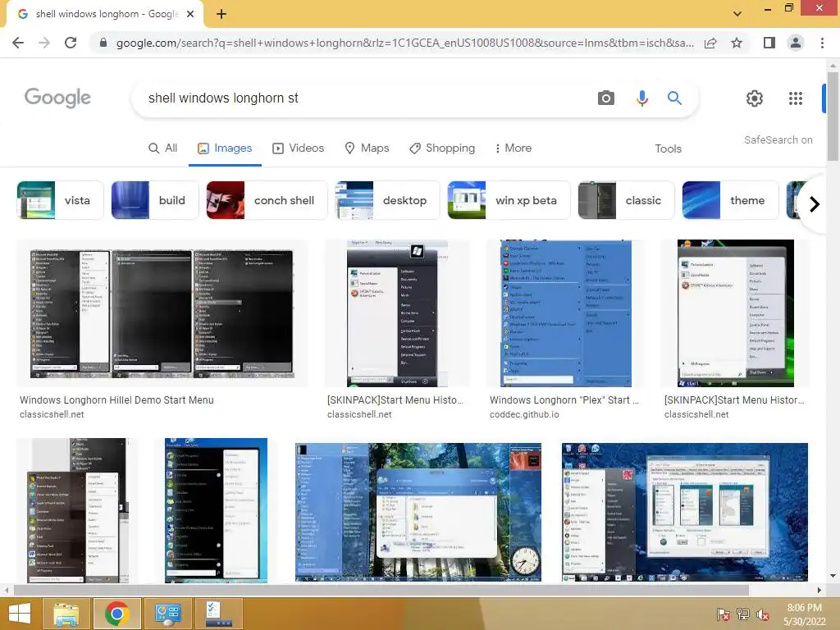The height and width of the screenshot is (630, 840).
Task: Click the browser forward arrow
Action: 44,43
